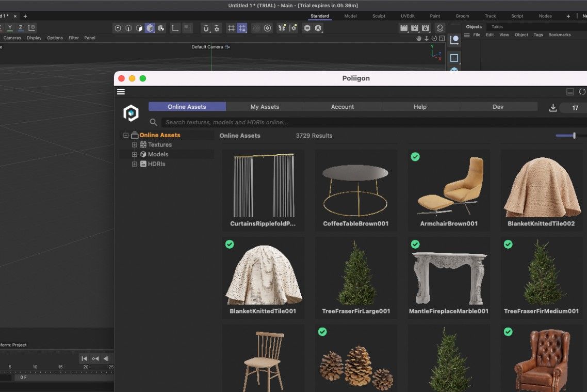Click the Help button in Poliigon
587x392 pixels.
[420, 107]
